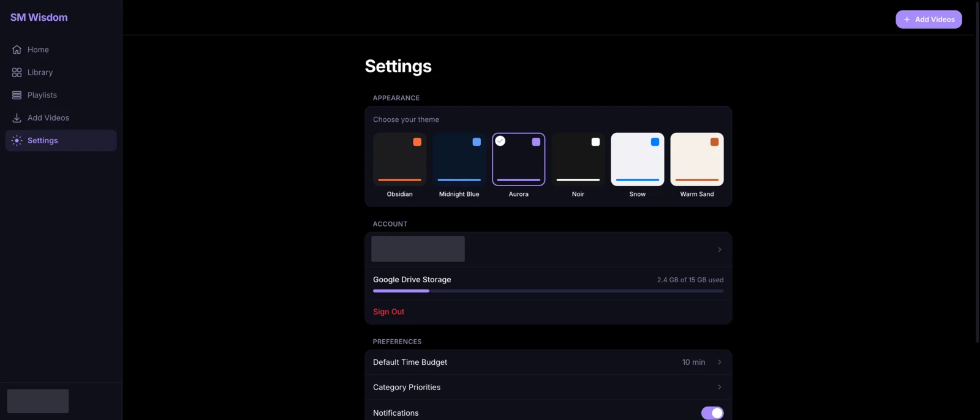Image resolution: width=980 pixels, height=420 pixels.
Task: Click the PREFERENCES section header
Action: (x=397, y=342)
